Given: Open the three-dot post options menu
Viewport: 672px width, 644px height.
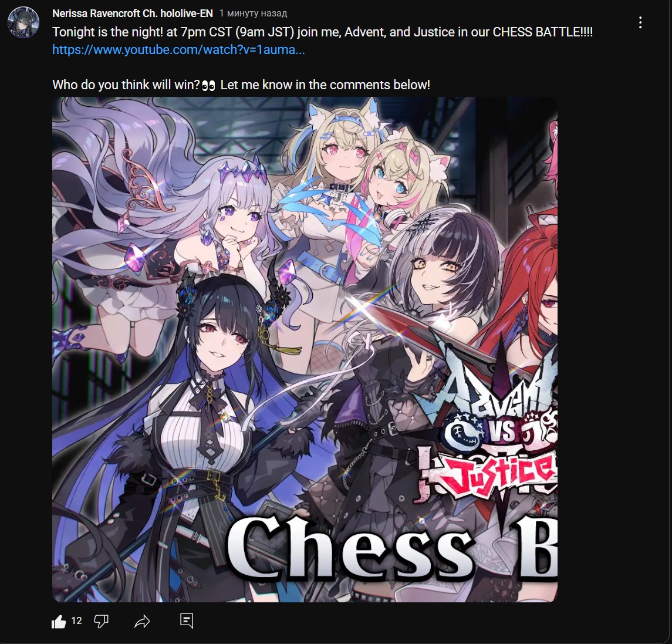Looking at the screenshot, I should click(x=640, y=23).
